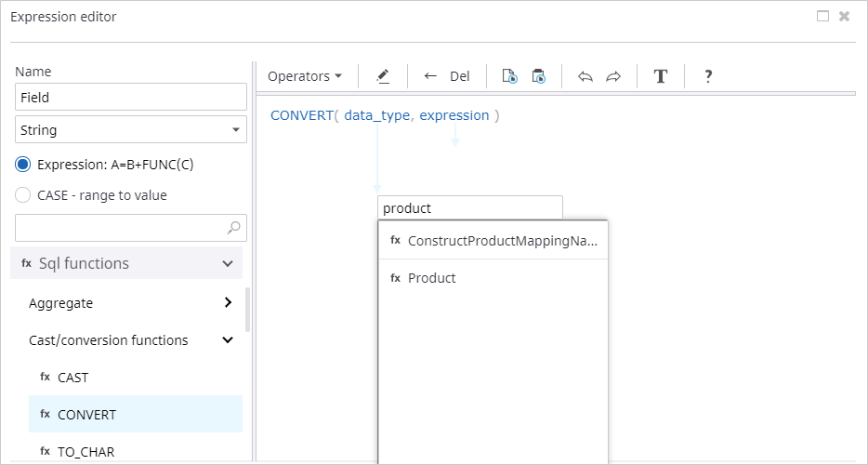Click the highlight/edit pencil icon in toolbar
The height and width of the screenshot is (465, 868).
click(x=383, y=76)
